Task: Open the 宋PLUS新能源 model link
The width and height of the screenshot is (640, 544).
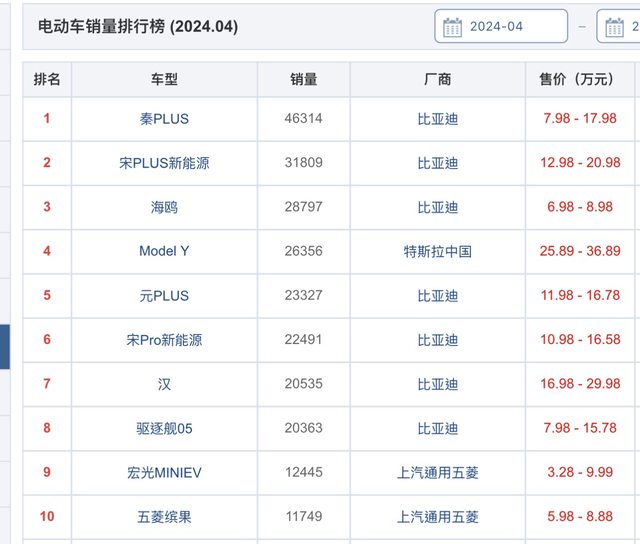Action: coord(164,163)
